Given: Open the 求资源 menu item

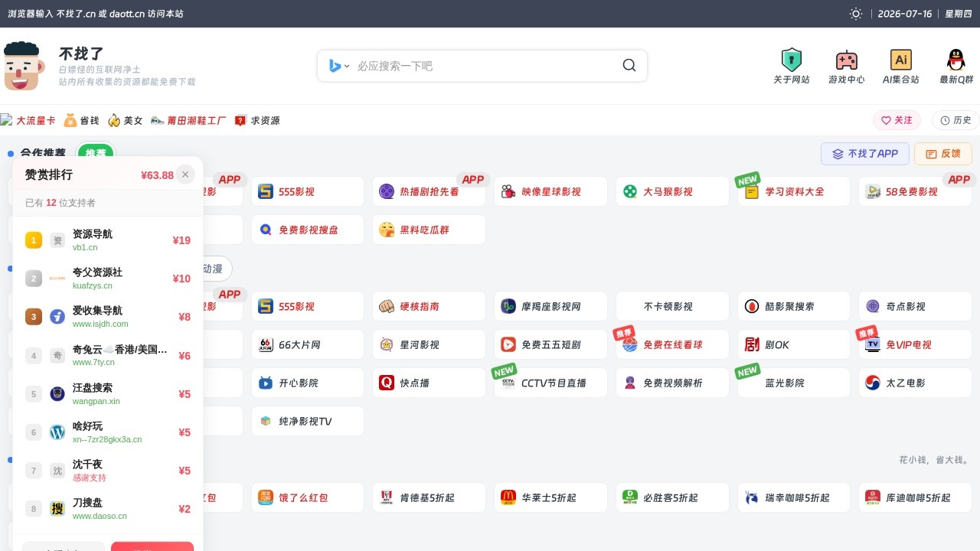Looking at the screenshot, I should coord(257,120).
